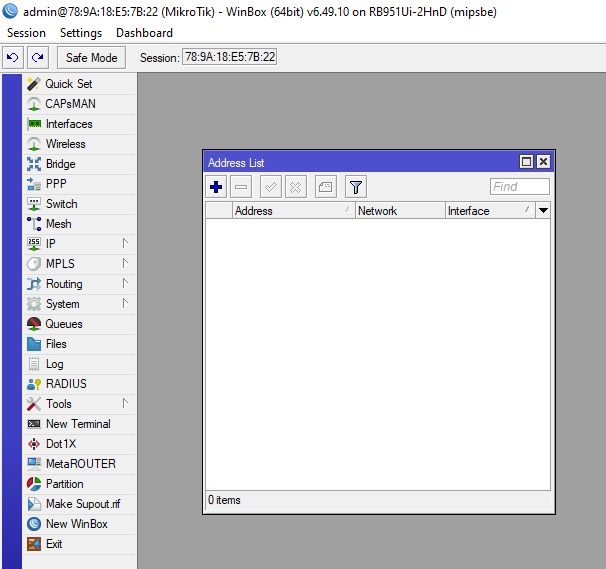Viewport: 606px width, 569px height.
Task: Sort by Address column header
Action: click(x=293, y=211)
